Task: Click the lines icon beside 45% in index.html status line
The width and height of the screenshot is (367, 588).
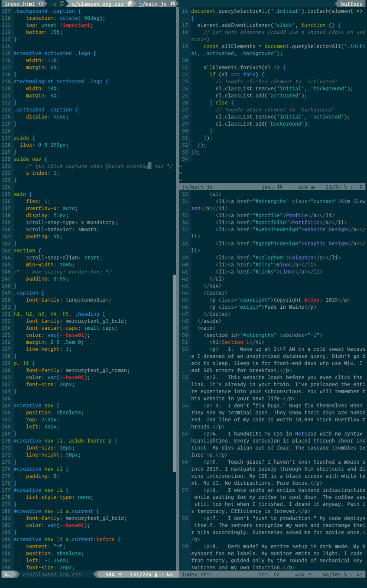Action: [x=310, y=574]
